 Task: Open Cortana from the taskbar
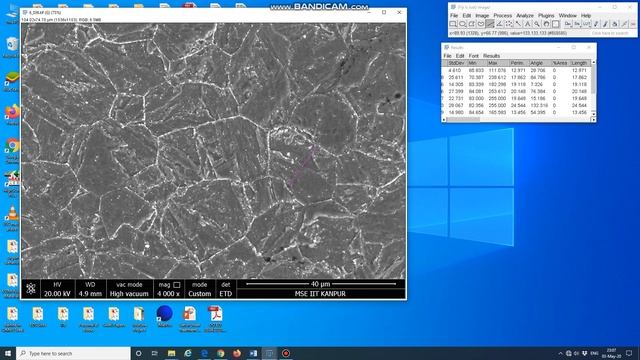coord(138,353)
